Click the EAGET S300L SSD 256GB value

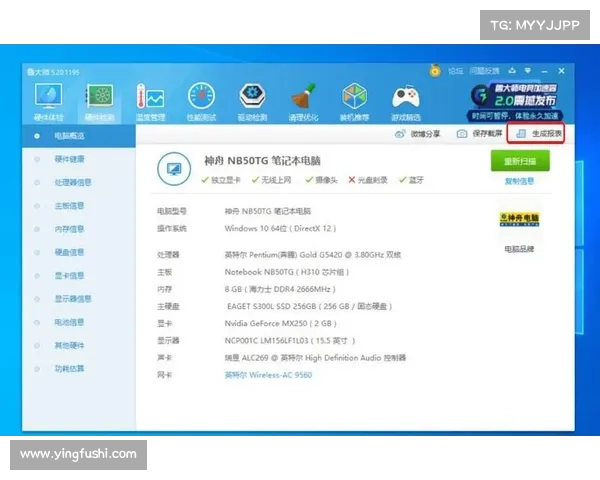(309, 306)
